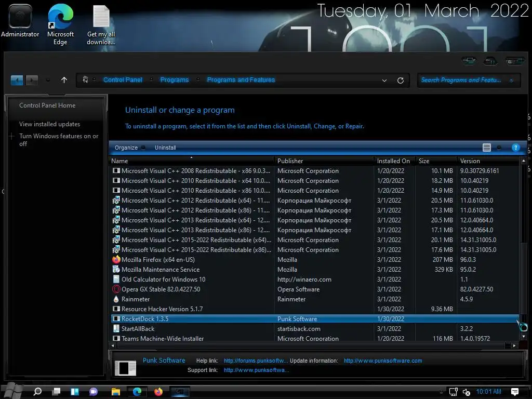Open Widgets from the taskbar

click(x=75, y=392)
